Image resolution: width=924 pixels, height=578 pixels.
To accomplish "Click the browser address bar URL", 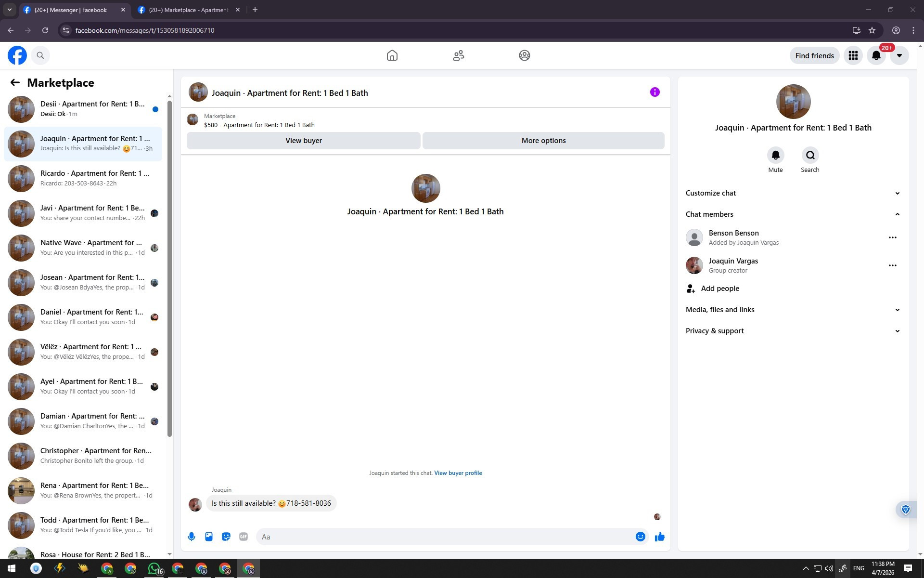I will coord(145,30).
